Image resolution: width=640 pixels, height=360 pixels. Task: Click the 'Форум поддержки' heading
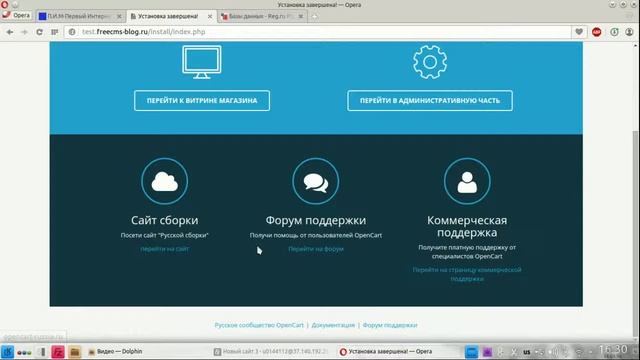(316, 220)
